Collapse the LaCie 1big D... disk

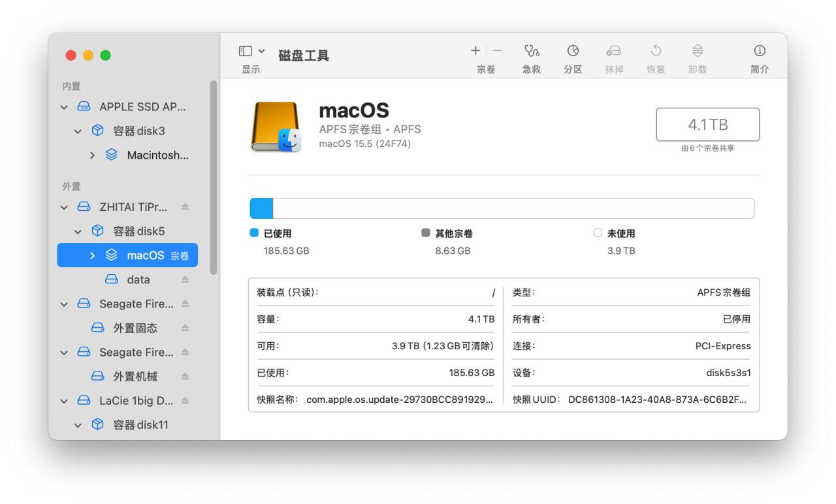click(x=64, y=401)
